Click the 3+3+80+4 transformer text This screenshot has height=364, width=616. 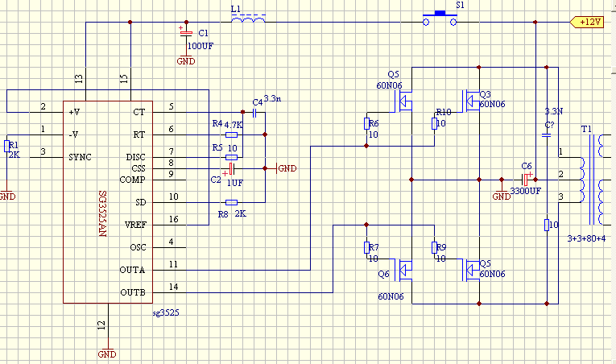(x=585, y=238)
